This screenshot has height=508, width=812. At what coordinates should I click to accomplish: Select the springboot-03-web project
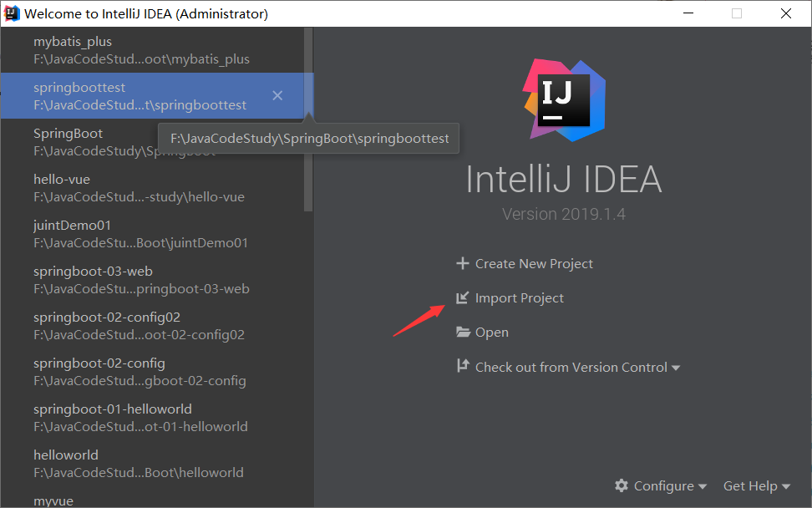point(141,280)
